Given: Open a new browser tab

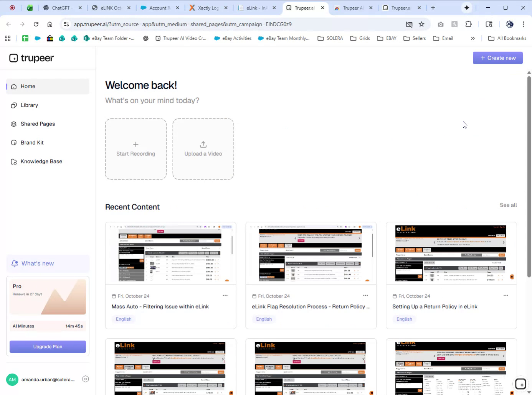Looking at the screenshot, I should (433, 8).
